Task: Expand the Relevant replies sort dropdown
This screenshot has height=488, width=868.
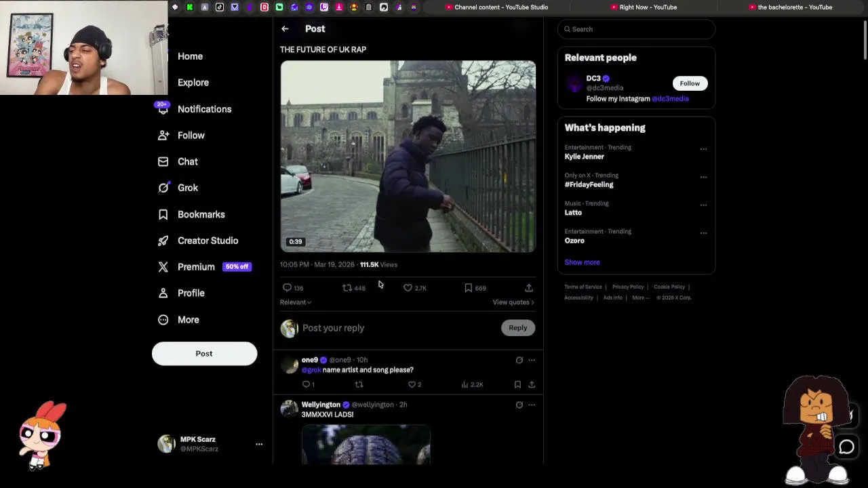Action: click(296, 302)
